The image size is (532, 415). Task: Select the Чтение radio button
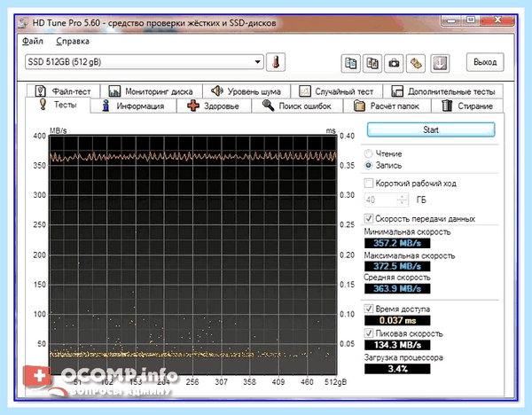[369, 153]
